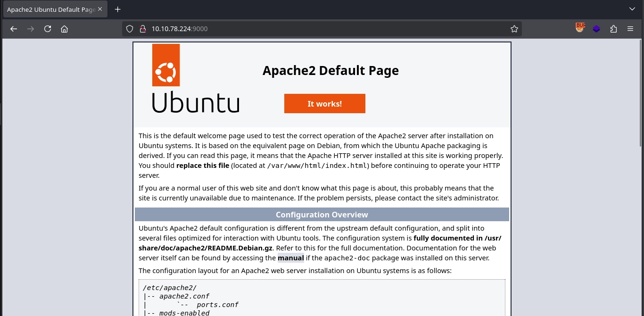Expand the list all tabs dropdown

(632, 9)
